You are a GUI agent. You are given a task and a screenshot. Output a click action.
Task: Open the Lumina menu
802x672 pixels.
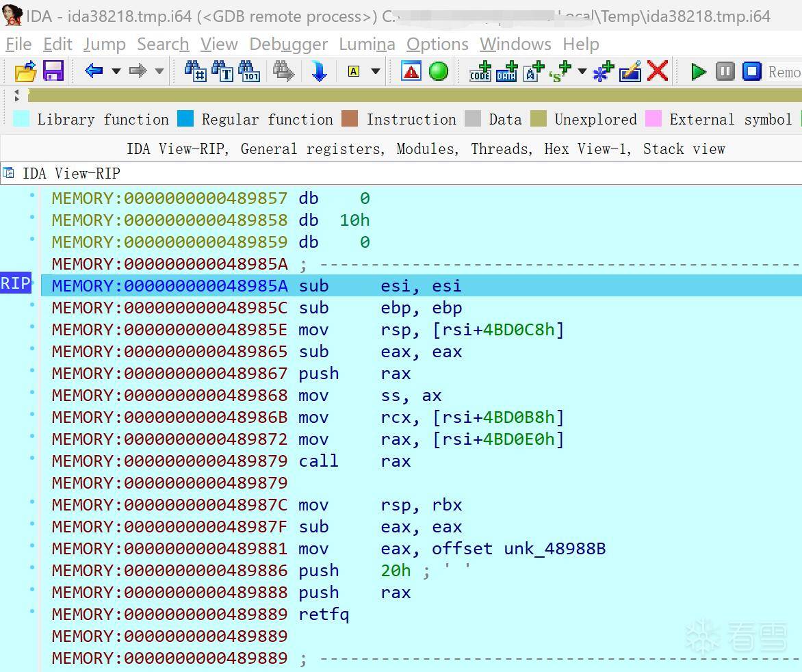tap(367, 44)
